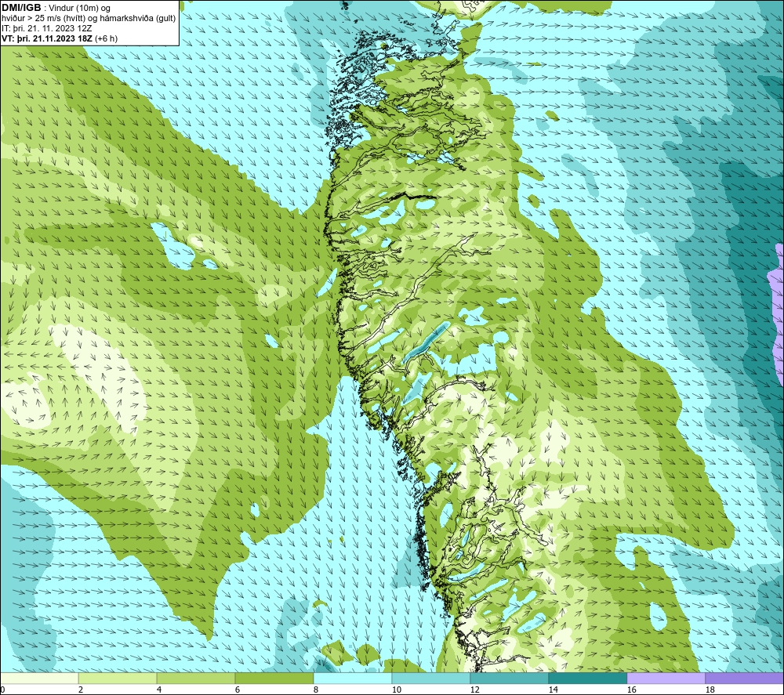Click the legend scale label "12"
The image size is (784, 695).
[474, 690]
